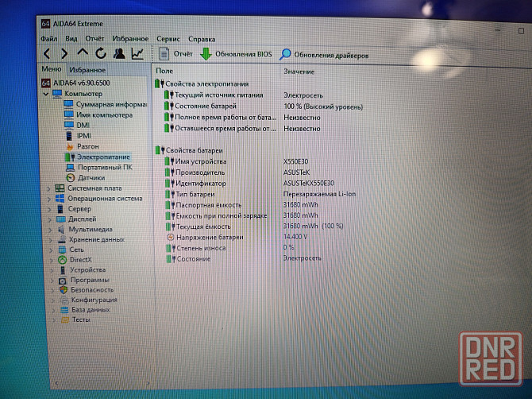The width and height of the screenshot is (532, 399).
Task: Open the Справка menu
Action: (x=202, y=40)
